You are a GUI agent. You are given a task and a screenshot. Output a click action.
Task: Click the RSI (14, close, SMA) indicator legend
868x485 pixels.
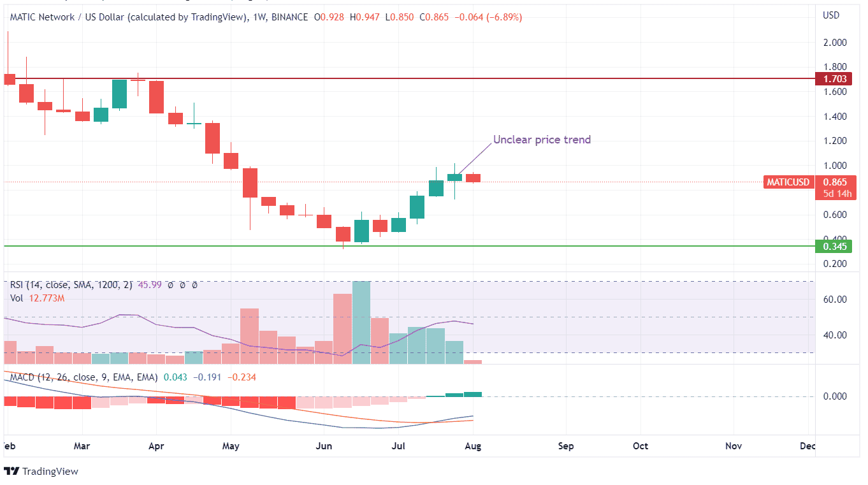pyautogui.click(x=70, y=285)
